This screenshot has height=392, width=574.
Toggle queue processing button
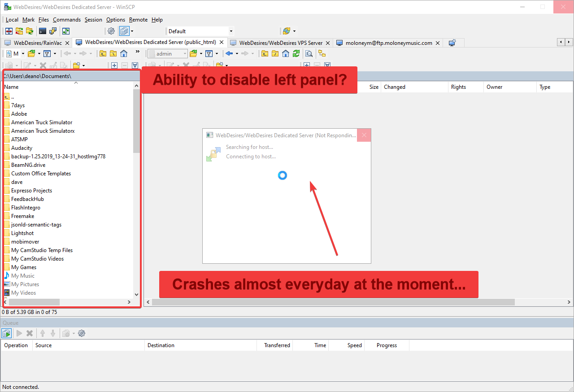[x=6, y=333]
